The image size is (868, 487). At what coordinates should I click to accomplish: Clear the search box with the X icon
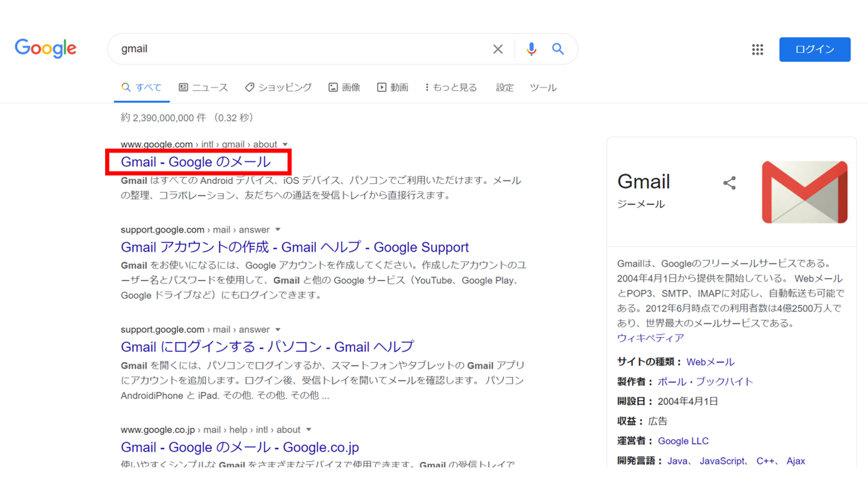coord(498,49)
